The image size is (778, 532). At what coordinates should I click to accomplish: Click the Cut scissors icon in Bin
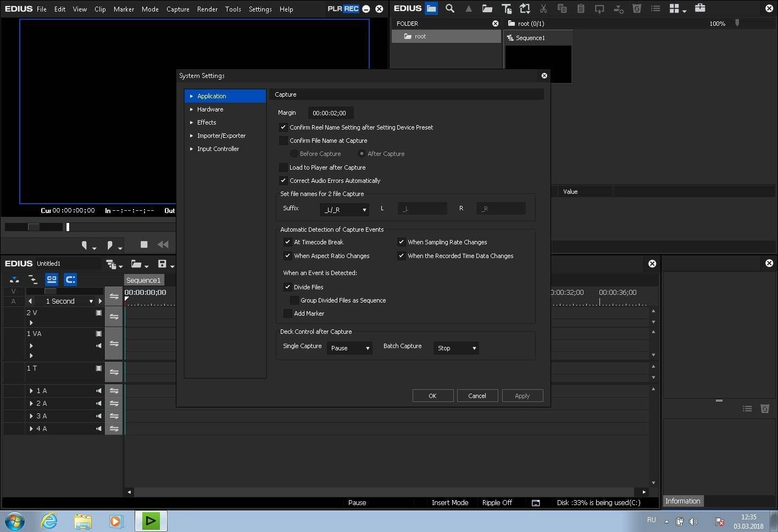[x=543, y=8]
